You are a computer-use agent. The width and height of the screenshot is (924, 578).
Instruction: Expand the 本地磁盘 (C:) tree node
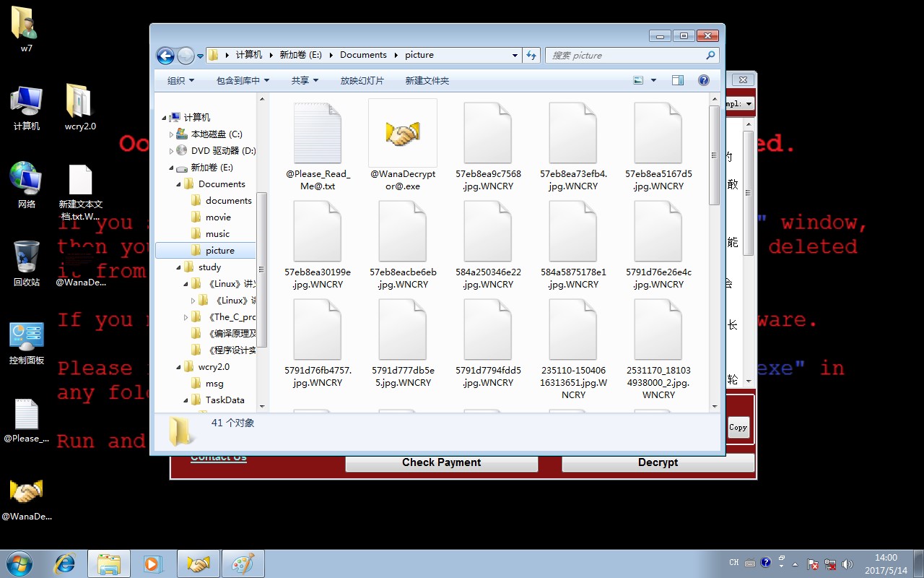tap(172, 134)
